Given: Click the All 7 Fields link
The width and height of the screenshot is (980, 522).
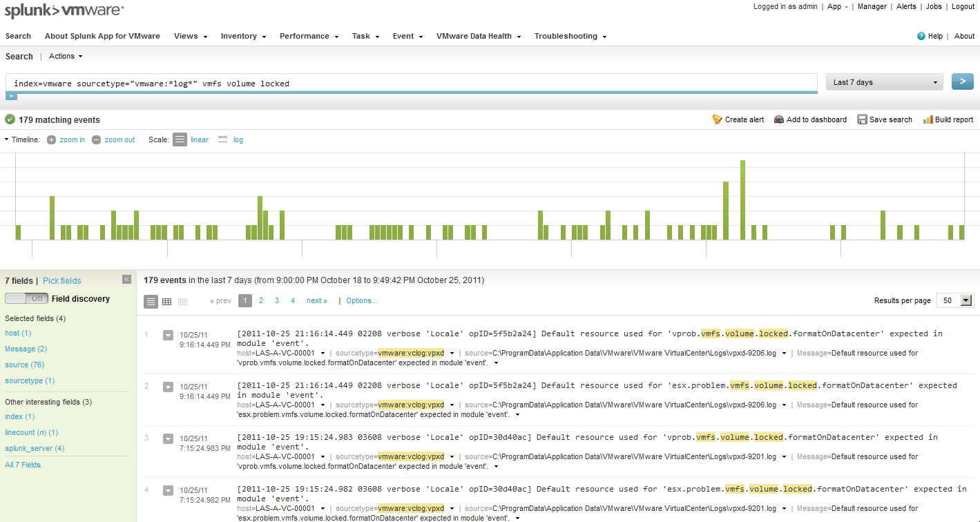Looking at the screenshot, I should tap(23, 465).
